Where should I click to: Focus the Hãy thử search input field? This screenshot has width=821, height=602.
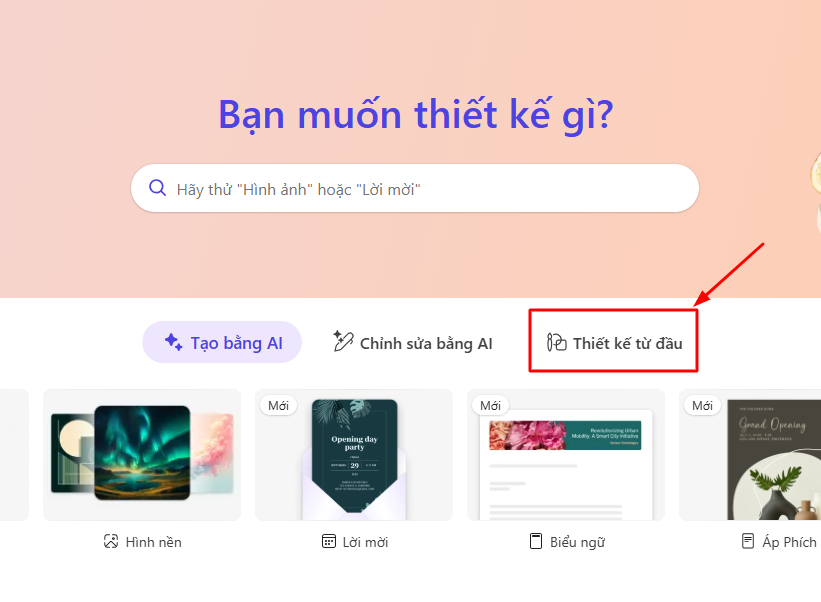click(415, 188)
